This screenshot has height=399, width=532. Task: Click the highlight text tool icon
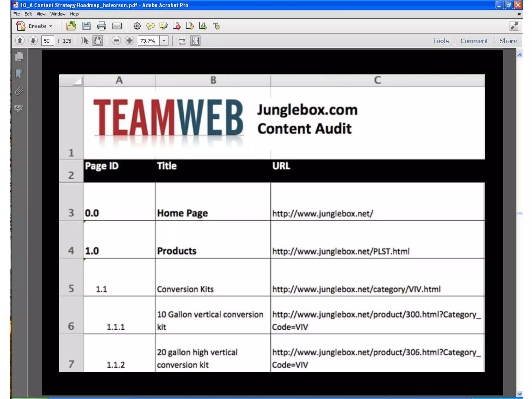point(163,26)
